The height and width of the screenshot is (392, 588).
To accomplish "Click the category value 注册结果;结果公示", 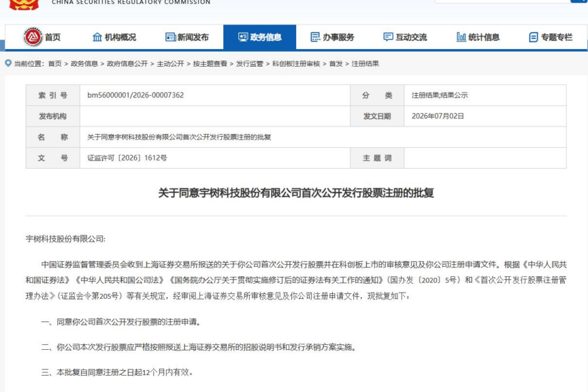I will coord(440,95).
